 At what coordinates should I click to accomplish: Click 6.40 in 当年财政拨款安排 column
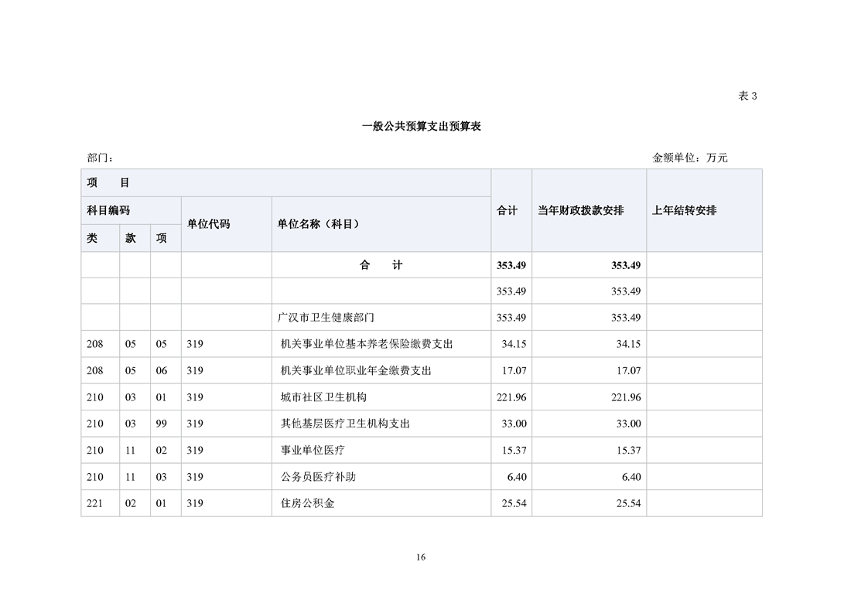coord(631,477)
